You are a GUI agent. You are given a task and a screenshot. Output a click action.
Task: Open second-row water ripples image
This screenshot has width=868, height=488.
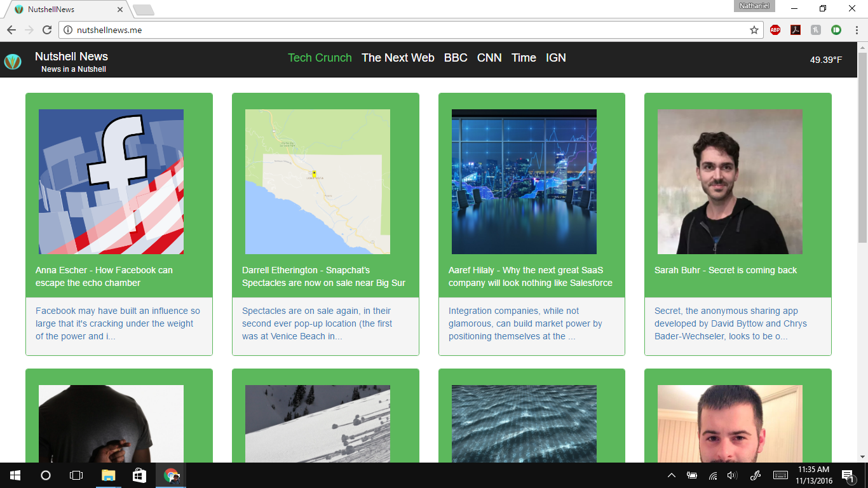click(524, 424)
